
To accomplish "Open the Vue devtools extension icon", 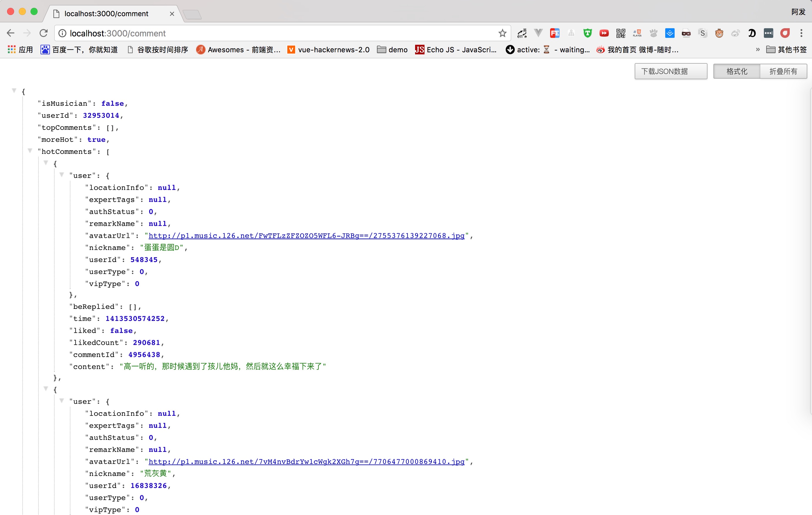I will tap(538, 33).
